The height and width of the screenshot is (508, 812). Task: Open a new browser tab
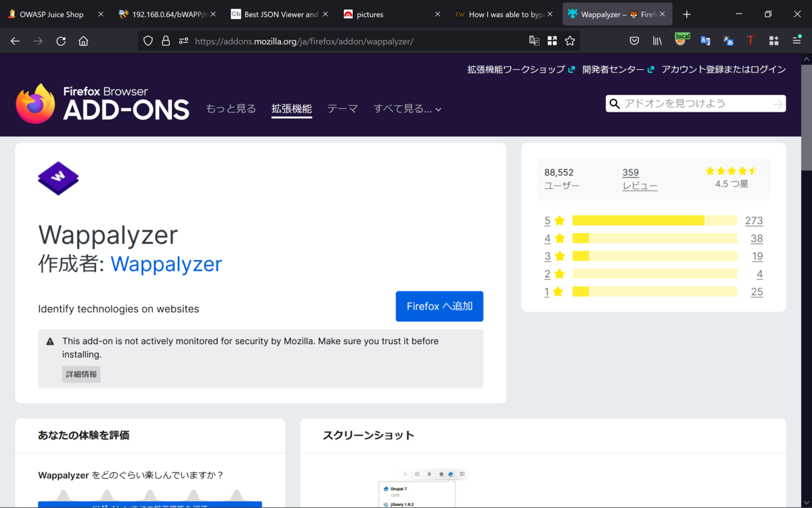click(x=687, y=14)
